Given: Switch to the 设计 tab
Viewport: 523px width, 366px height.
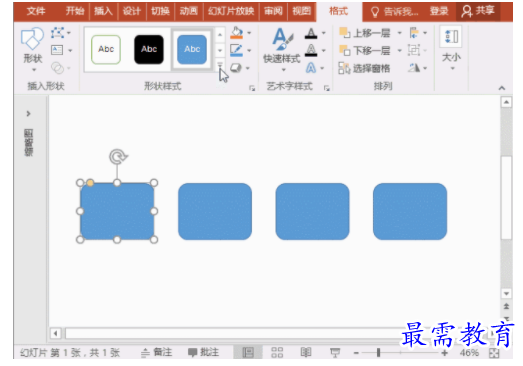Looking at the screenshot, I should [131, 11].
